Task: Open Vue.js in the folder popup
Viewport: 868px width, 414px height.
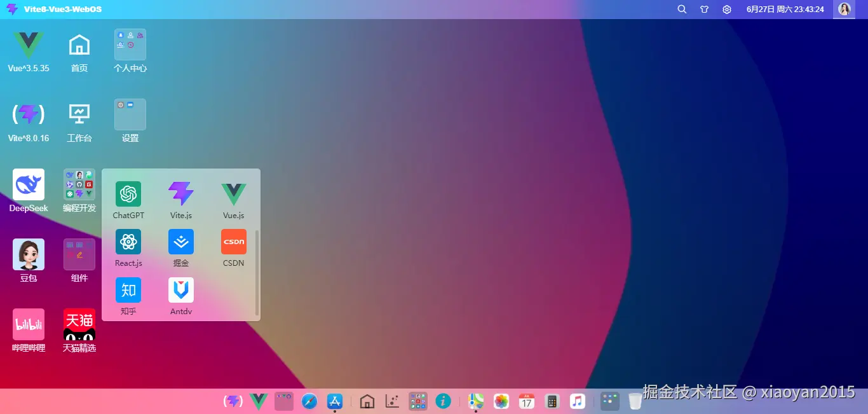Action: click(x=234, y=194)
